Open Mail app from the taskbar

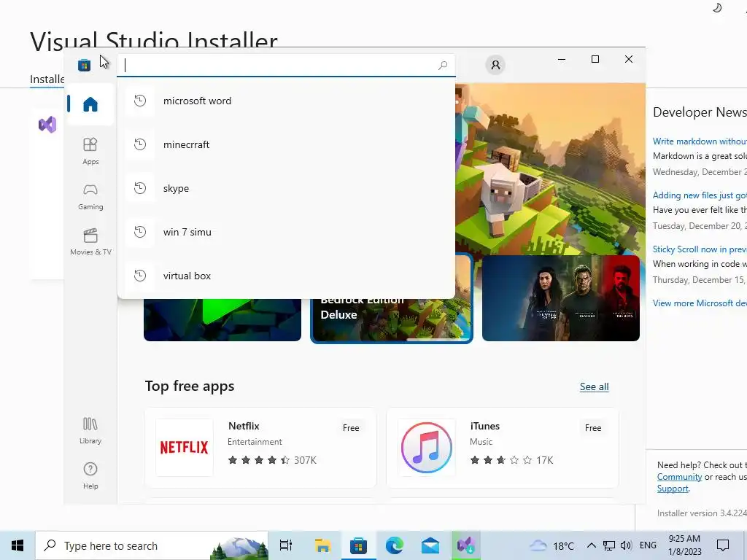430,545
